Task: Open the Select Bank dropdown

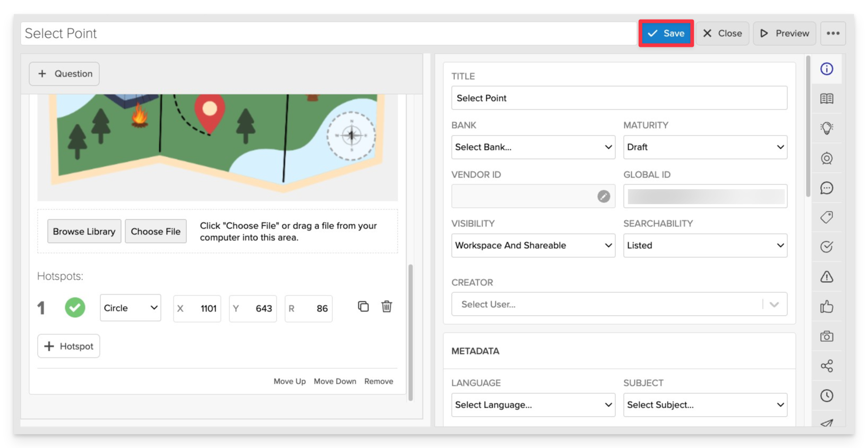Action: [x=533, y=147]
